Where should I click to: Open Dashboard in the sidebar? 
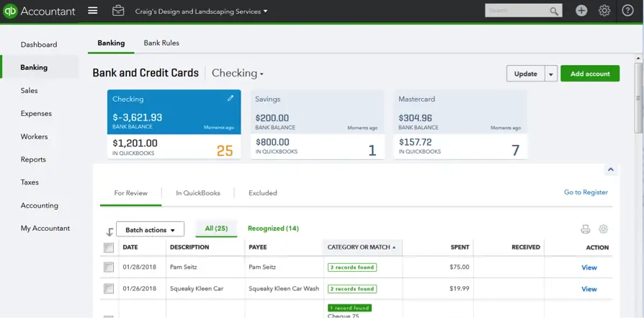(39, 45)
